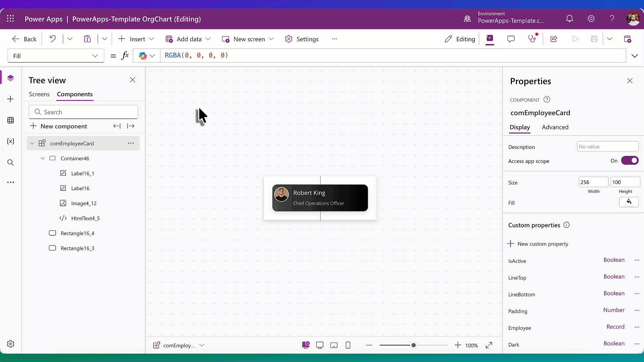Open the Copilot icon in formula bar
This screenshot has height=362, width=644.
pyautogui.click(x=143, y=56)
